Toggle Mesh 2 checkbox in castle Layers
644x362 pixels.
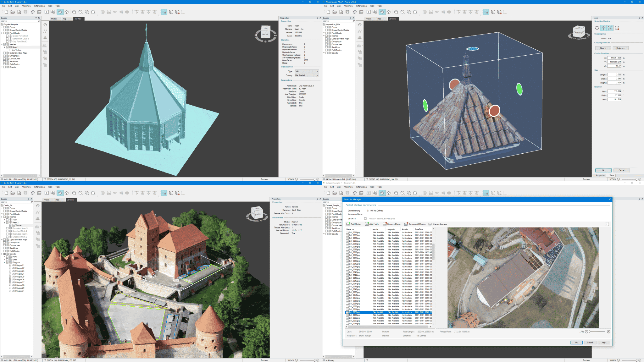point(7,222)
